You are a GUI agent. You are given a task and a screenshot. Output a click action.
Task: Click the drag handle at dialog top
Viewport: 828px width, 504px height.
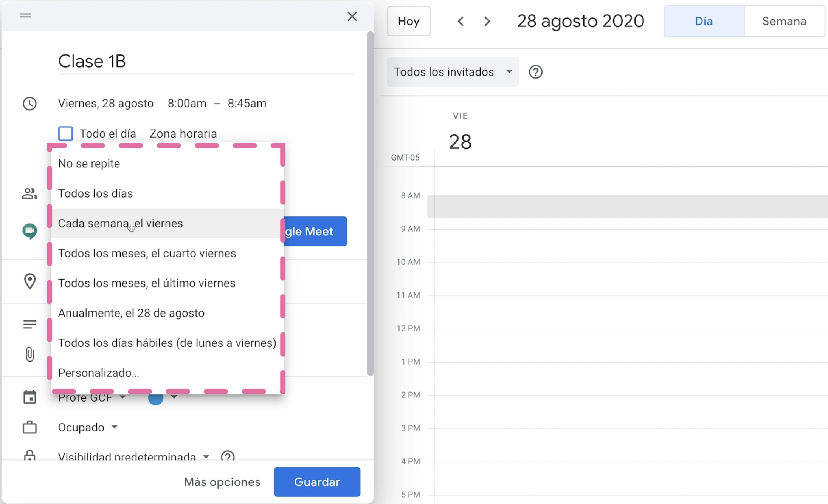point(25,15)
